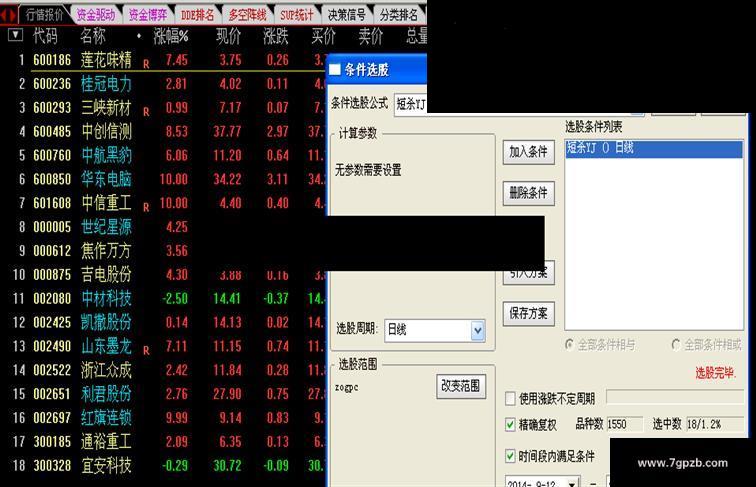Viewport: 756px width, 487px height.
Task: Toggle the 时间段内满足条件 checkbox
Action: [510, 456]
